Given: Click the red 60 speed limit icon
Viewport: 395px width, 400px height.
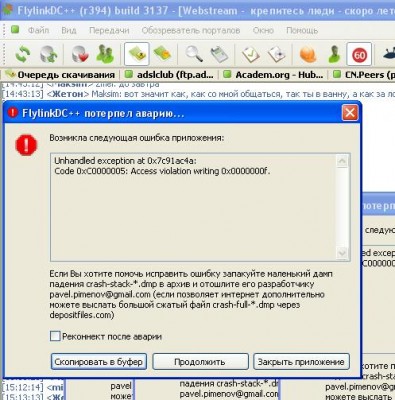Looking at the screenshot, I should pyautogui.click(x=359, y=55).
